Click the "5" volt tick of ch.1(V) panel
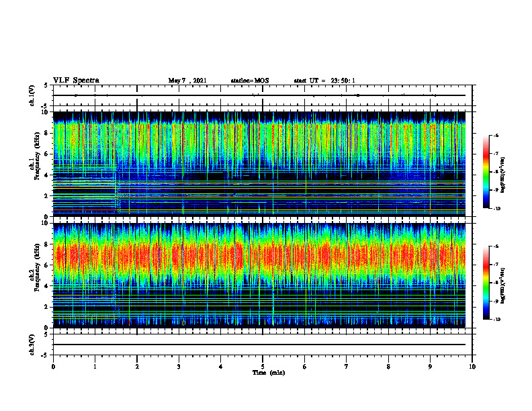Viewport: 532px width, 411px height. (x=46, y=85)
